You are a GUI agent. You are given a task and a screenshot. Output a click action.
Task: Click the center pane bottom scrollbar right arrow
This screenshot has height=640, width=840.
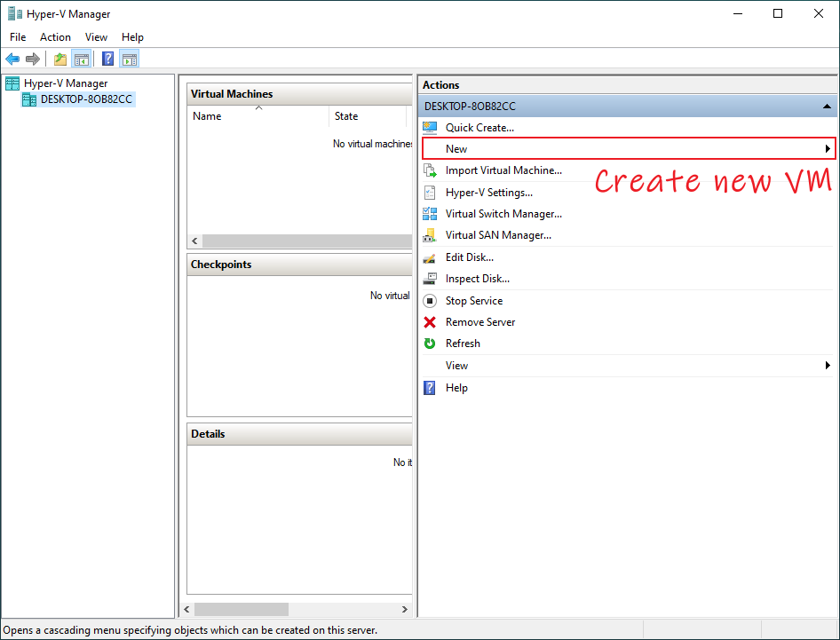[405, 610]
